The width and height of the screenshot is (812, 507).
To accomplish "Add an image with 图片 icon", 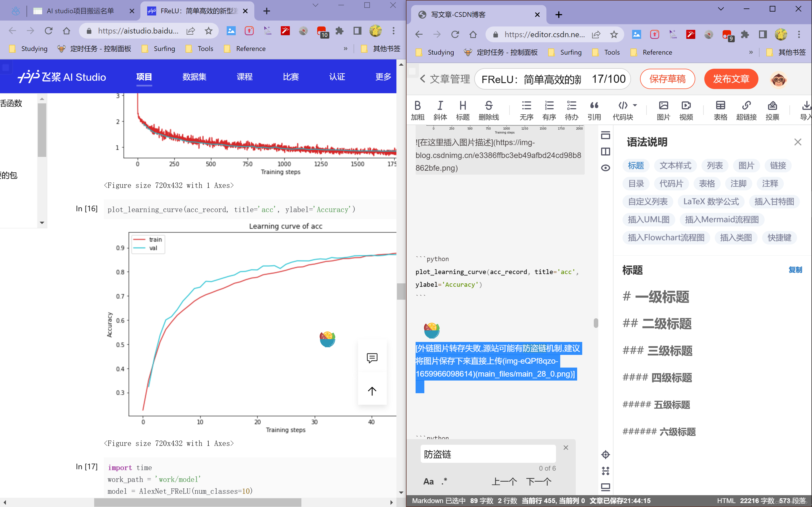I will [663, 110].
